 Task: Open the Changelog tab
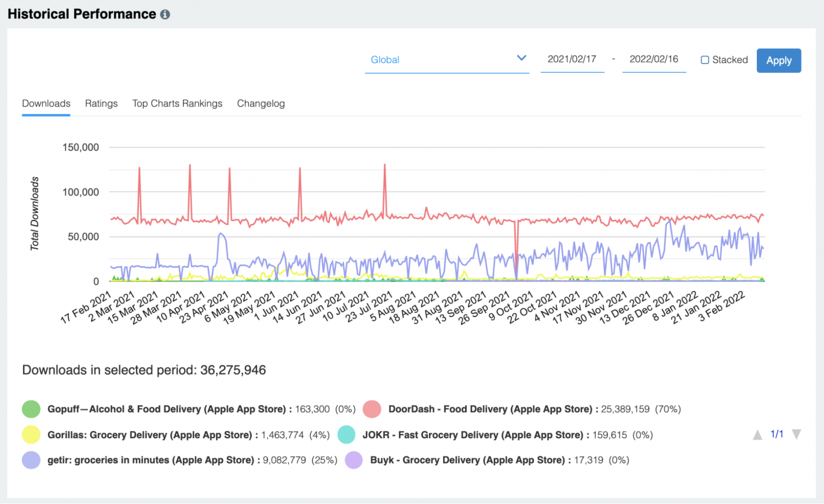tap(261, 104)
